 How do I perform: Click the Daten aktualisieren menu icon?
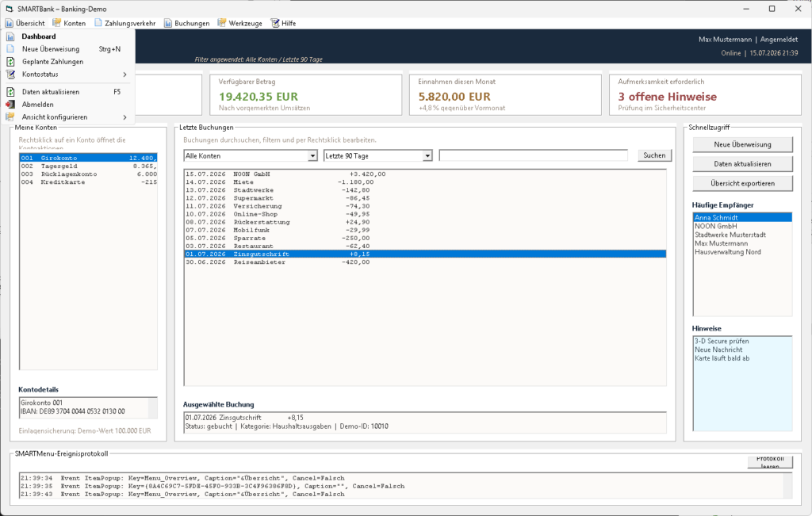[10, 92]
